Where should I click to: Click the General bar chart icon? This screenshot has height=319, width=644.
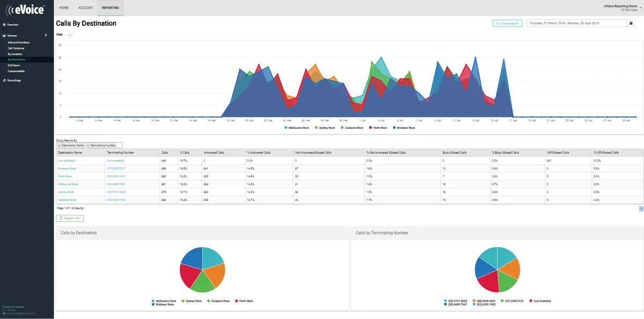[4, 35]
